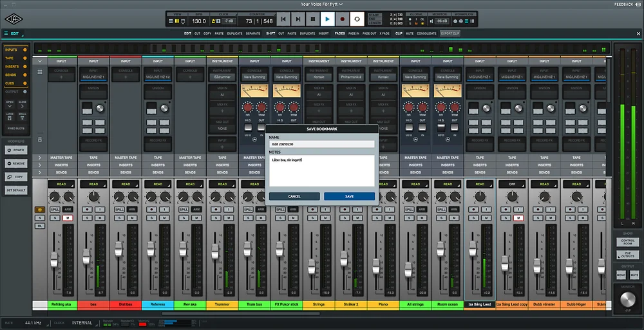Toggle the Mute output button
The image size is (644, 330).
634,275
